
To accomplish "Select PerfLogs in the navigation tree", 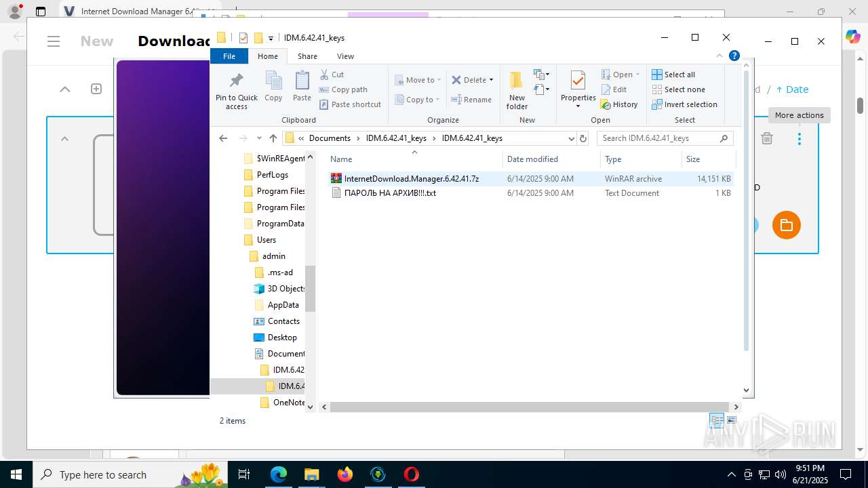I will (273, 175).
